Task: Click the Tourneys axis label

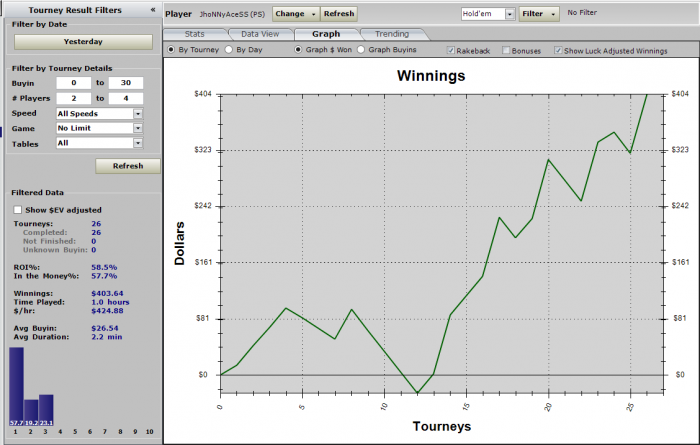Action: point(442,426)
